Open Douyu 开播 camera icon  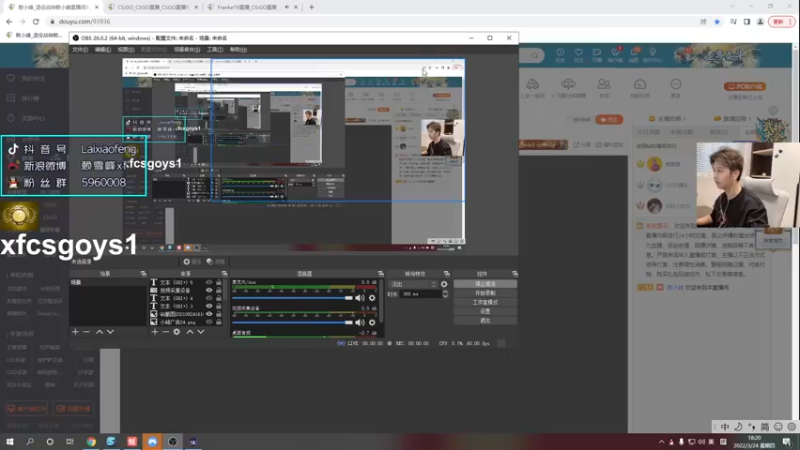click(596, 53)
